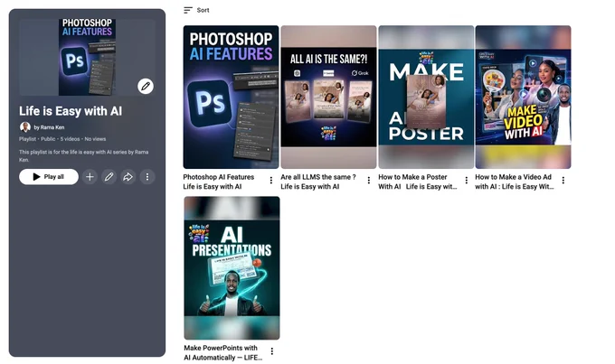Open the Make AI Poster thumbnail
The height and width of the screenshot is (364, 615).
tap(426, 98)
